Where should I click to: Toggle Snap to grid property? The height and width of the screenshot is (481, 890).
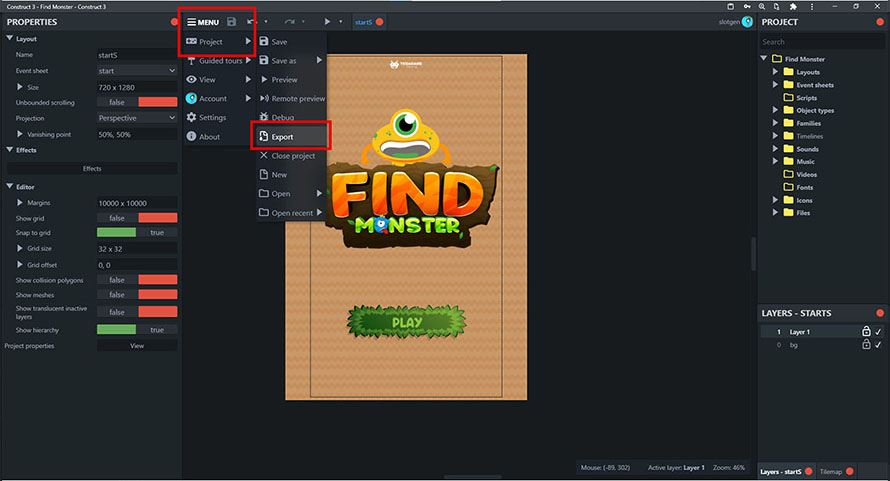click(137, 232)
